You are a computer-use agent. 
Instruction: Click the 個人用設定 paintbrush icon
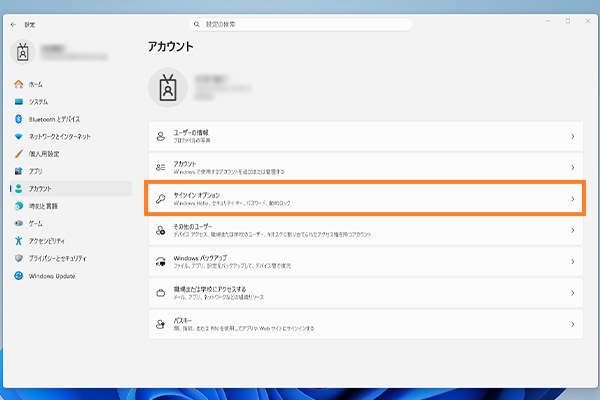(x=18, y=154)
